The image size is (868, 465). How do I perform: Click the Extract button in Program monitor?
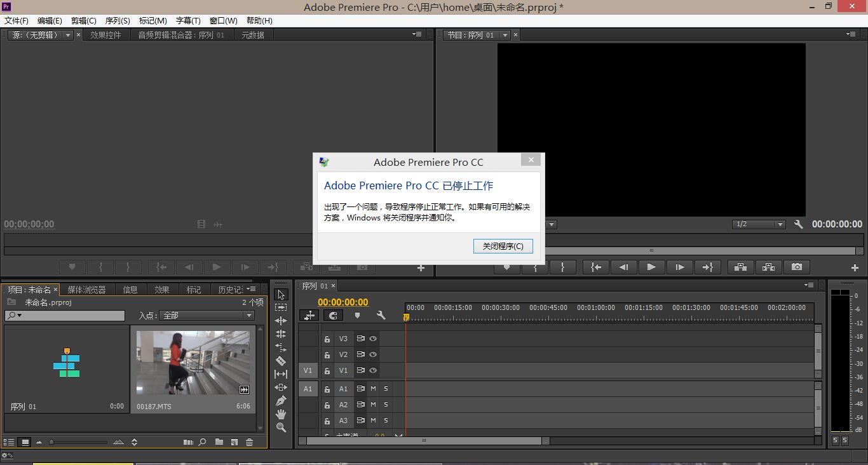(769, 267)
